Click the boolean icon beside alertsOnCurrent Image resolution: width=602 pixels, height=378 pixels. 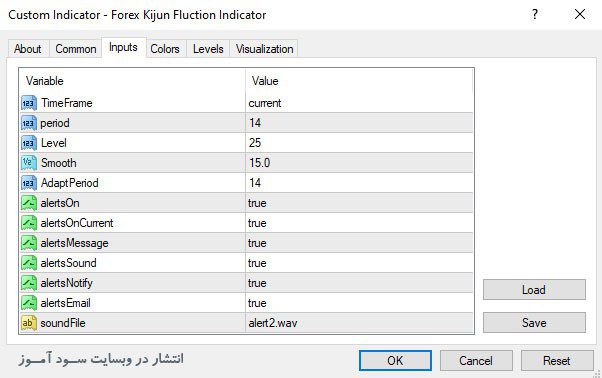[29, 223]
